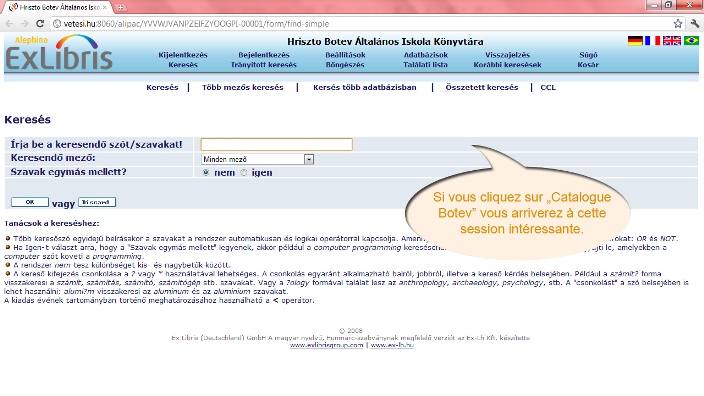704x396 pixels.
Task: Select the 'nem' radio button
Action: 206,172
